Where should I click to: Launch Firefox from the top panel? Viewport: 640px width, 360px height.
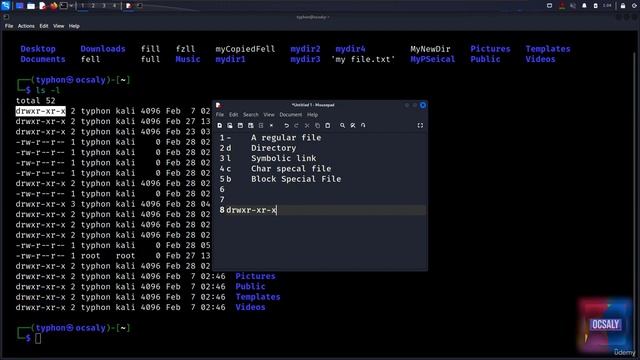[x=53, y=6]
